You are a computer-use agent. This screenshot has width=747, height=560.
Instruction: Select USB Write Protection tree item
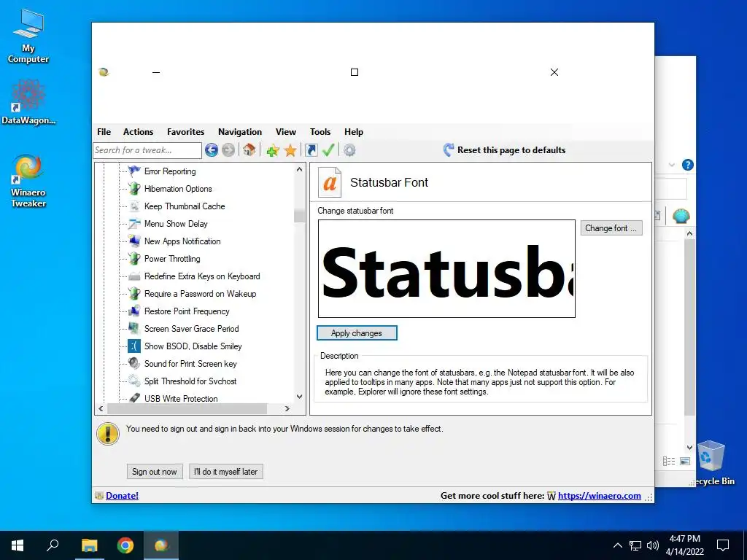click(x=181, y=399)
